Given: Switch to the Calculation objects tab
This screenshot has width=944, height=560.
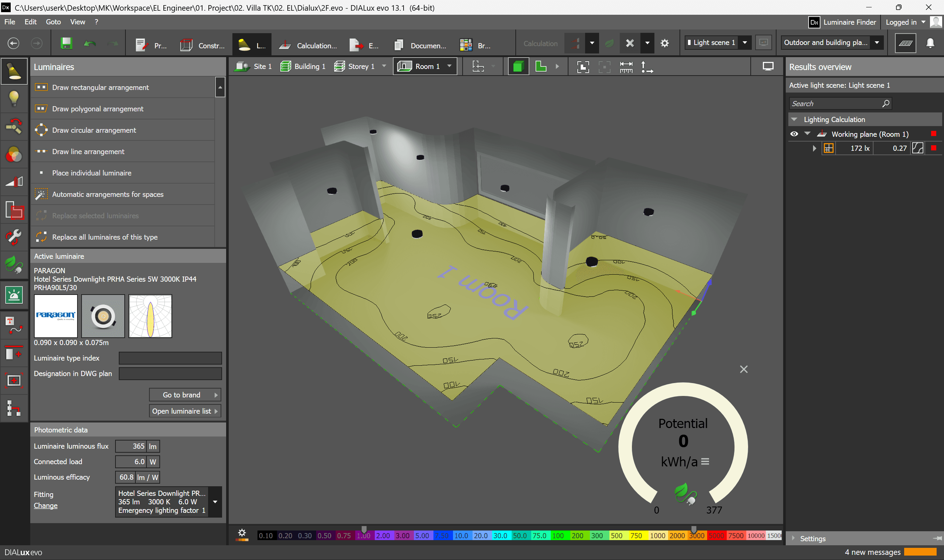Looking at the screenshot, I should (308, 45).
